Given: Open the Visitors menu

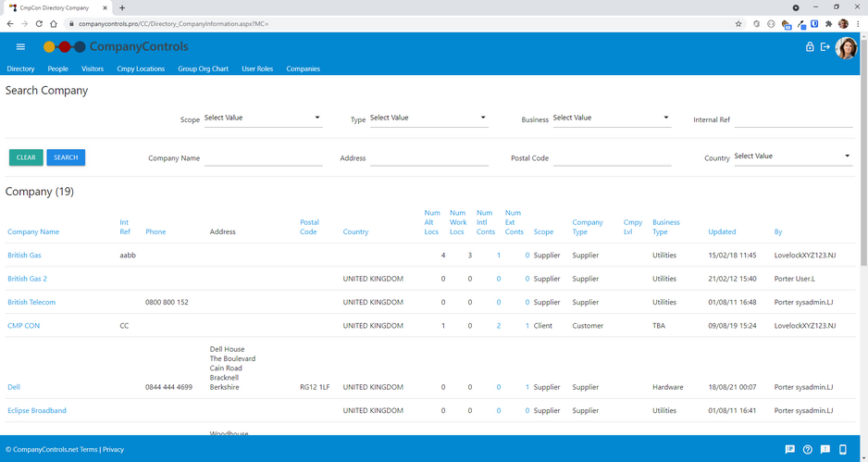Looking at the screenshot, I should tap(93, 69).
